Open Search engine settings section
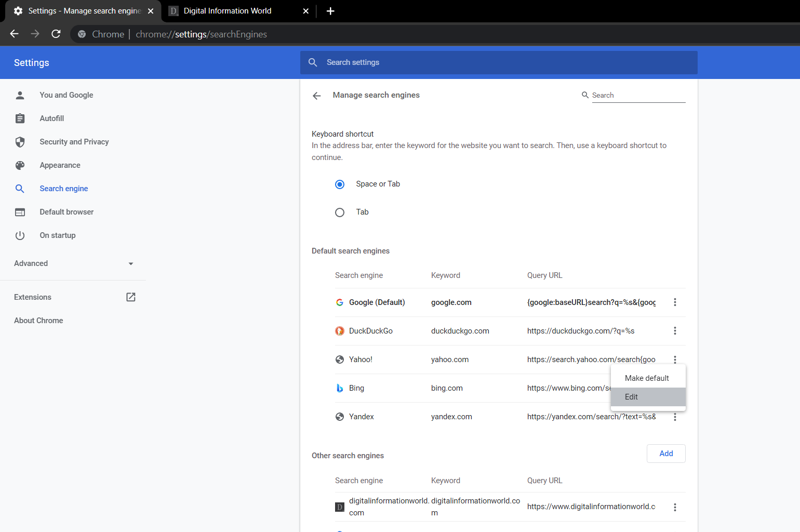Image resolution: width=800 pixels, height=532 pixels. tap(64, 189)
